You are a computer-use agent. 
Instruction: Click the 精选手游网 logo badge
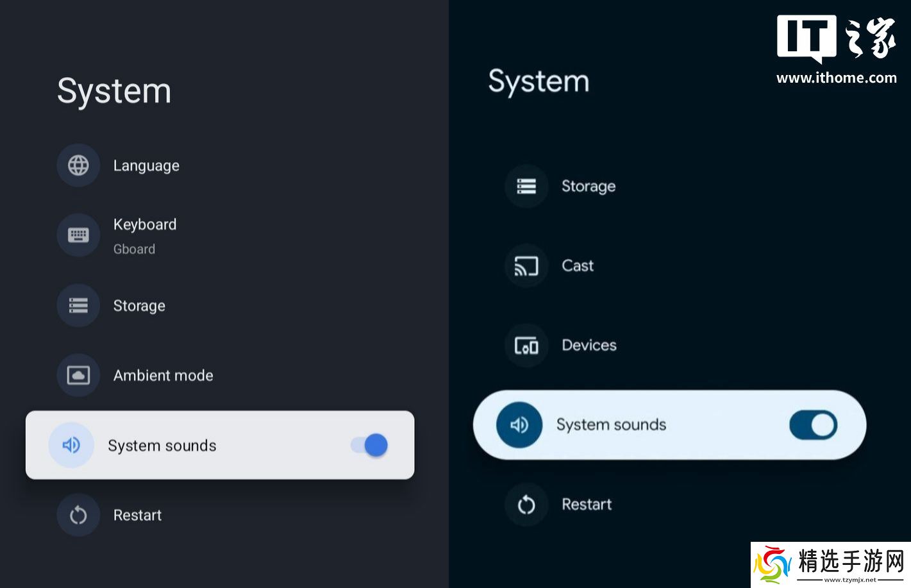click(x=830, y=564)
